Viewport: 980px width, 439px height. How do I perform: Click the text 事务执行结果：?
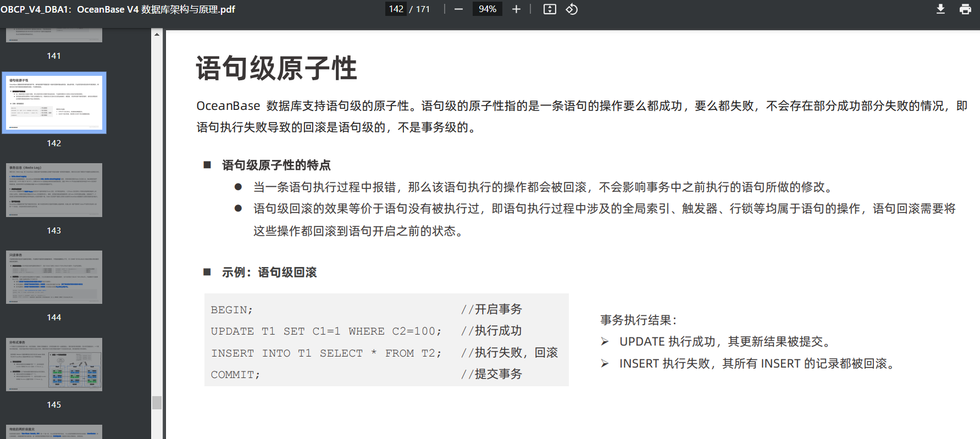(x=639, y=320)
